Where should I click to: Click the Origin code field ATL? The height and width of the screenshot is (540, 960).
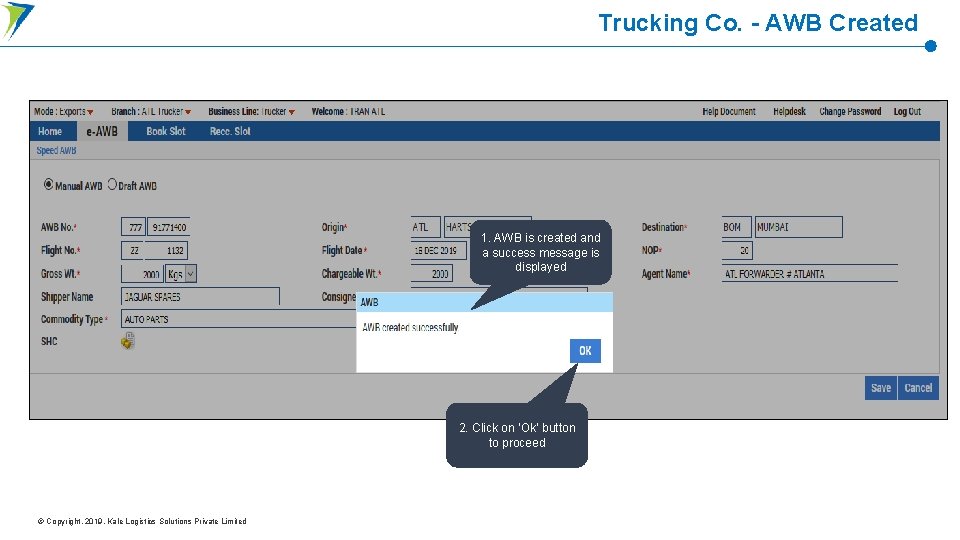click(425, 227)
